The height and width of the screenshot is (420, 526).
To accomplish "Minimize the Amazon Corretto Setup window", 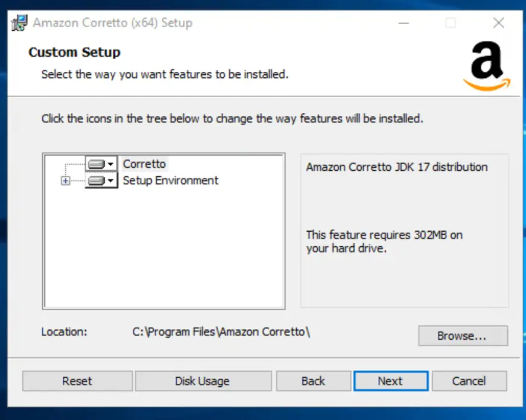I will pos(404,23).
